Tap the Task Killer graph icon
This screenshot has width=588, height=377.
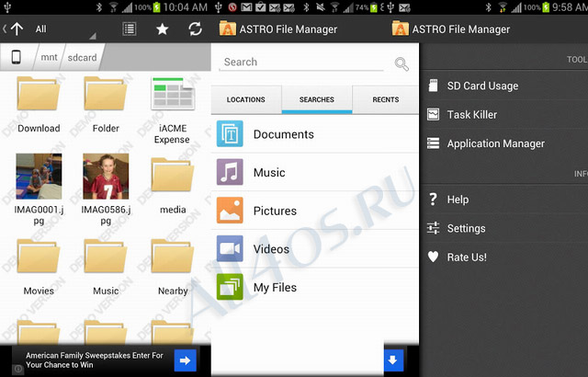pyautogui.click(x=433, y=114)
